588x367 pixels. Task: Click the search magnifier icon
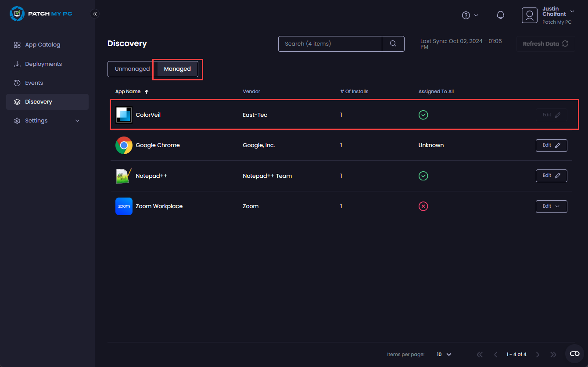click(x=393, y=44)
